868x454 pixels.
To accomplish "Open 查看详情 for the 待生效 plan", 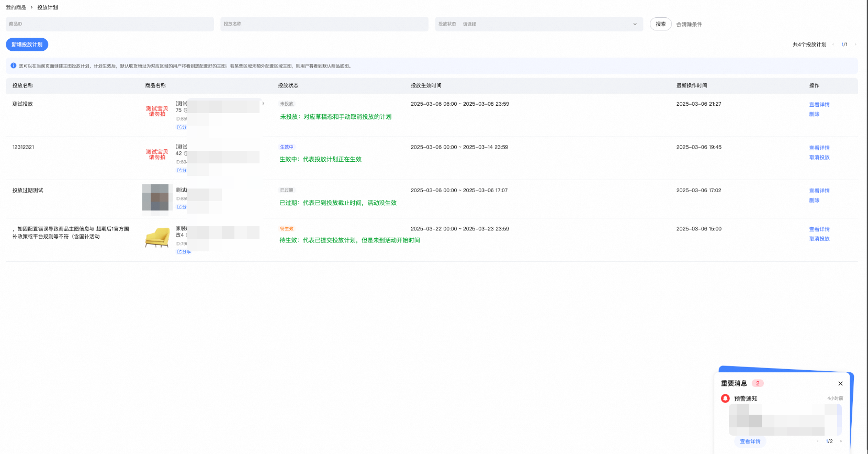I will [819, 229].
